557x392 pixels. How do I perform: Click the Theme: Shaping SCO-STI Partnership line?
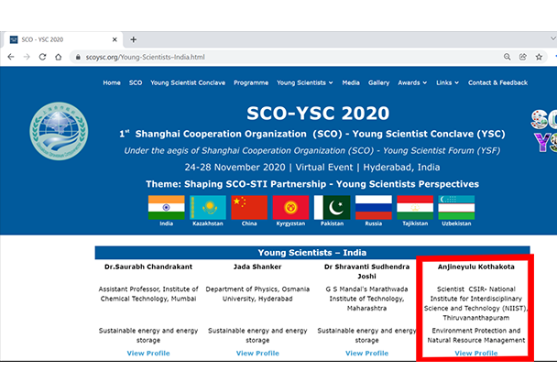tap(312, 184)
